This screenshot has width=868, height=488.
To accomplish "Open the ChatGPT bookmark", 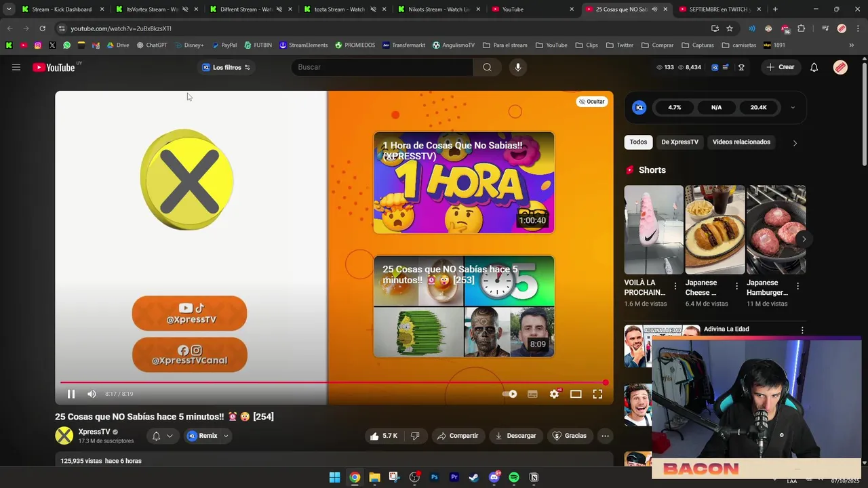I will pos(152,45).
